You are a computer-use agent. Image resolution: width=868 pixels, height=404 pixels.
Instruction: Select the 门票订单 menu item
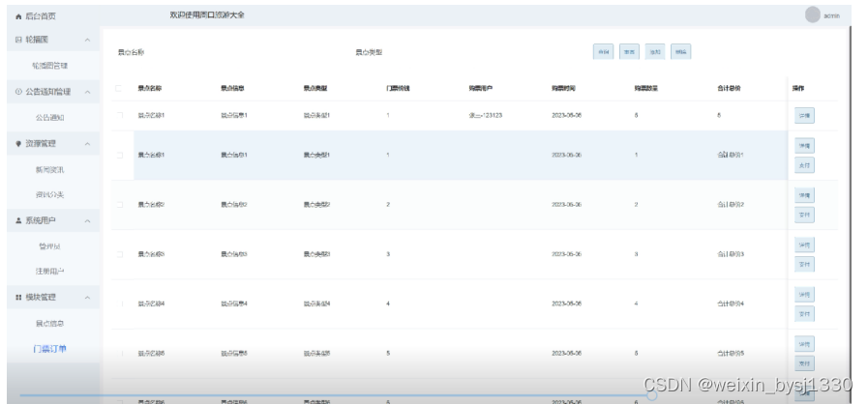tap(49, 349)
